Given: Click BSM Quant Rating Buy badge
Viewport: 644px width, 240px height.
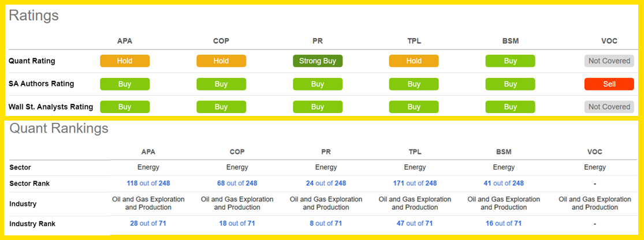Looking at the screenshot, I should pos(510,61).
